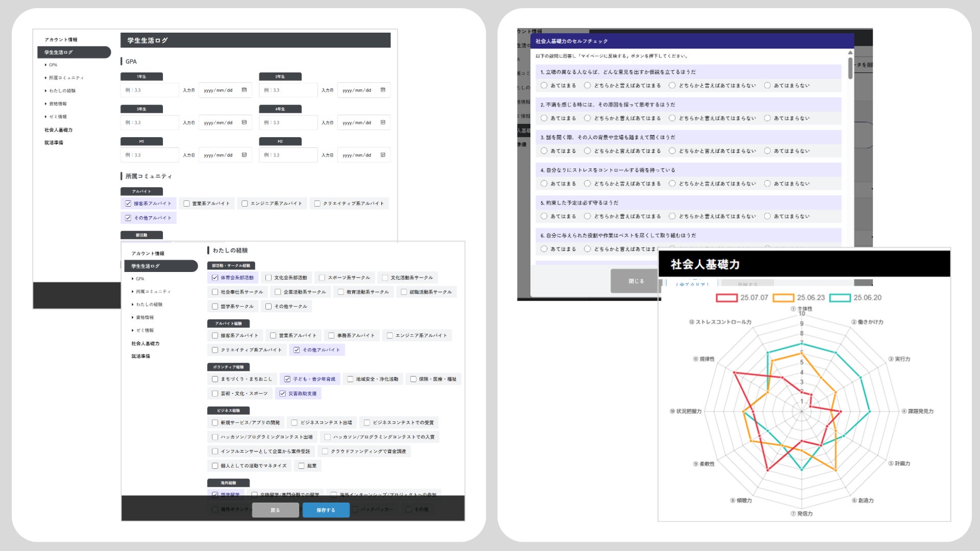Expand ゼミ情報 item in lower sidebar

tap(143, 330)
